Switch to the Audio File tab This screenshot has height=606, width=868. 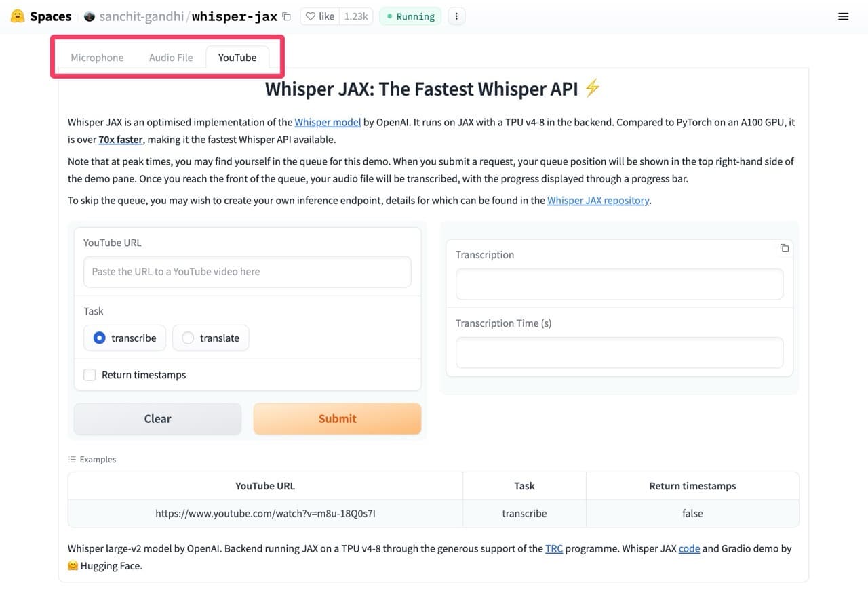171,58
